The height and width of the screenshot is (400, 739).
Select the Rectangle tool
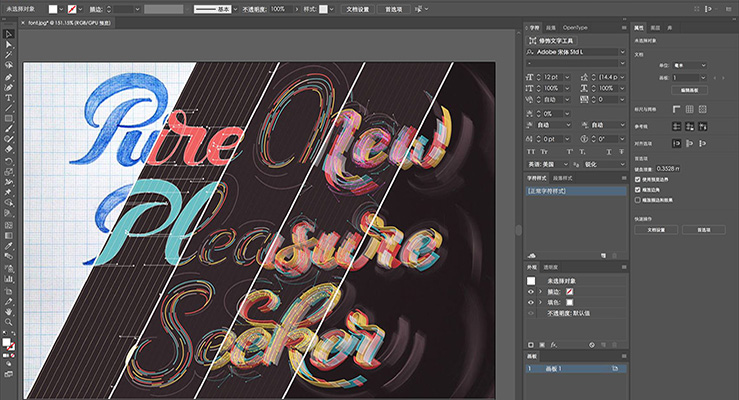8,118
